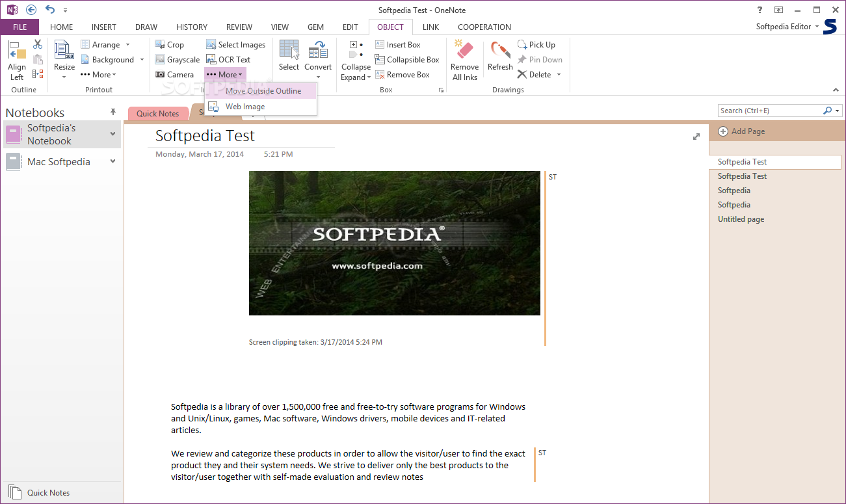Expand page to full view
The height and width of the screenshot is (504, 846).
click(x=696, y=137)
